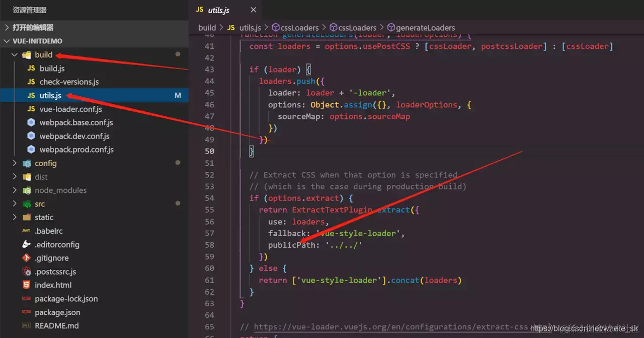644x338 pixels.
Task: Click the build folder icon
Action: (27, 55)
